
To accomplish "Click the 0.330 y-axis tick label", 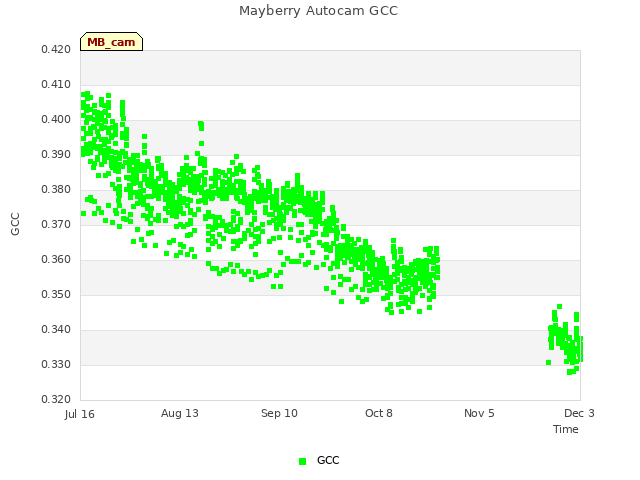I will coord(56,364).
